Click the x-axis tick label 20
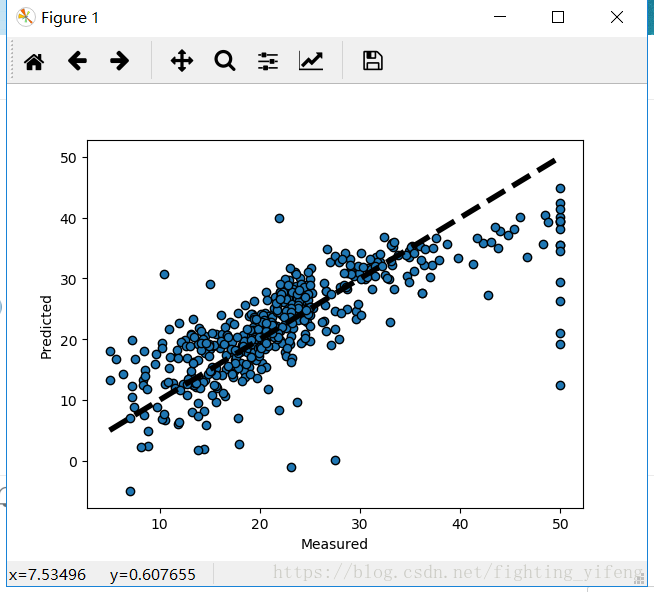Image resolution: width=654 pixels, height=592 pixels. (260, 524)
